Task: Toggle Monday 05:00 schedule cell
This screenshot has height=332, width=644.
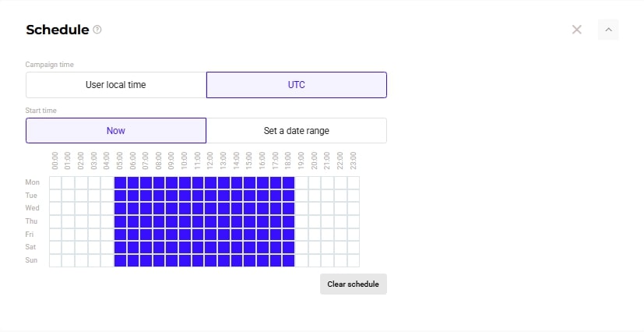Action: 120,183
